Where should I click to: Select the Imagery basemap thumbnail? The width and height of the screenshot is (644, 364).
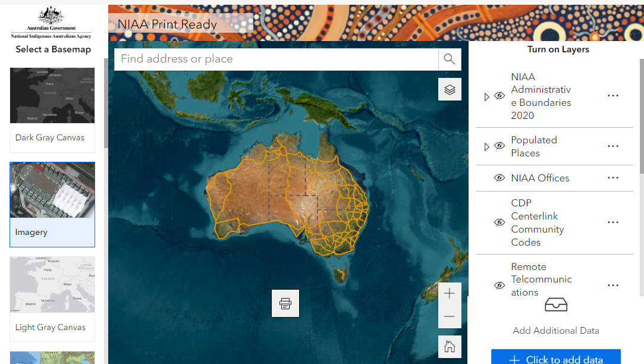pyautogui.click(x=52, y=190)
